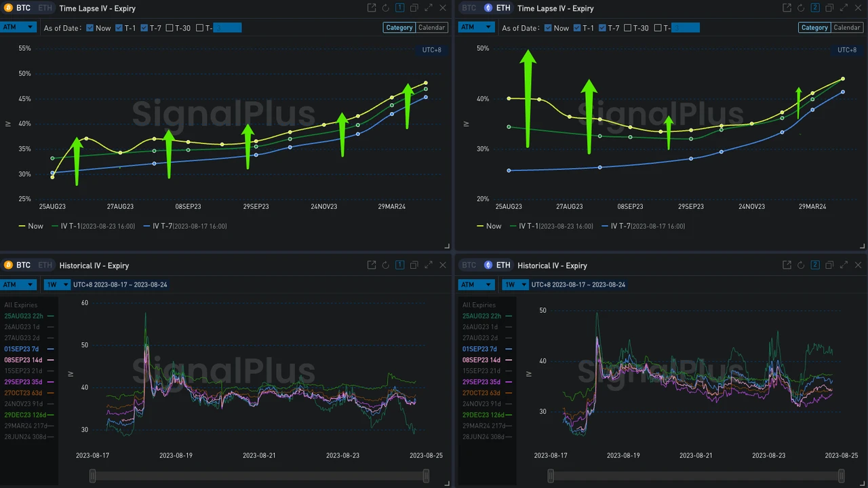Refresh the ETH Time Lapse IV panel
The height and width of the screenshot is (488, 868).
click(x=801, y=8)
